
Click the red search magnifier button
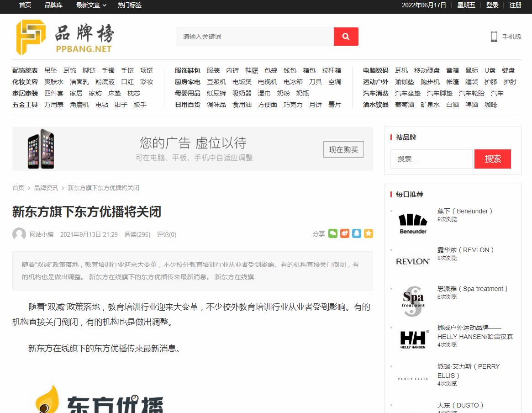tap(346, 36)
